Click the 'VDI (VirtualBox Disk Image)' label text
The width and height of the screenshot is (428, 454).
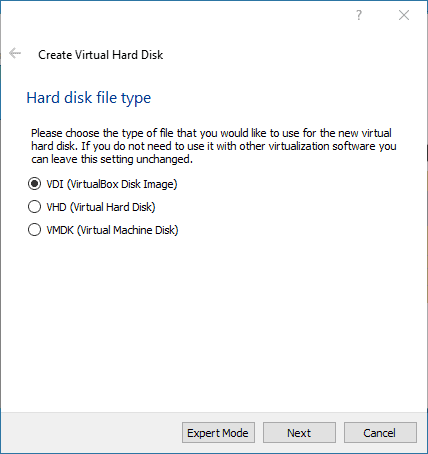coord(112,184)
